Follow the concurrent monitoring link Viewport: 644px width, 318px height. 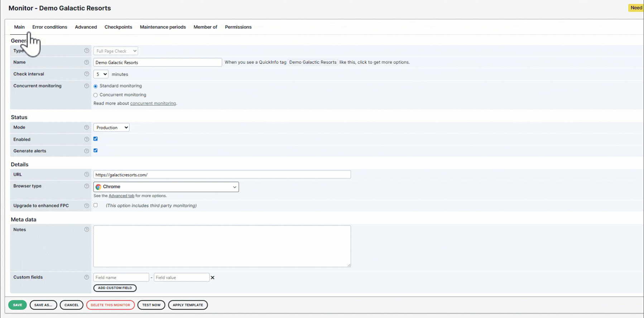pos(153,103)
